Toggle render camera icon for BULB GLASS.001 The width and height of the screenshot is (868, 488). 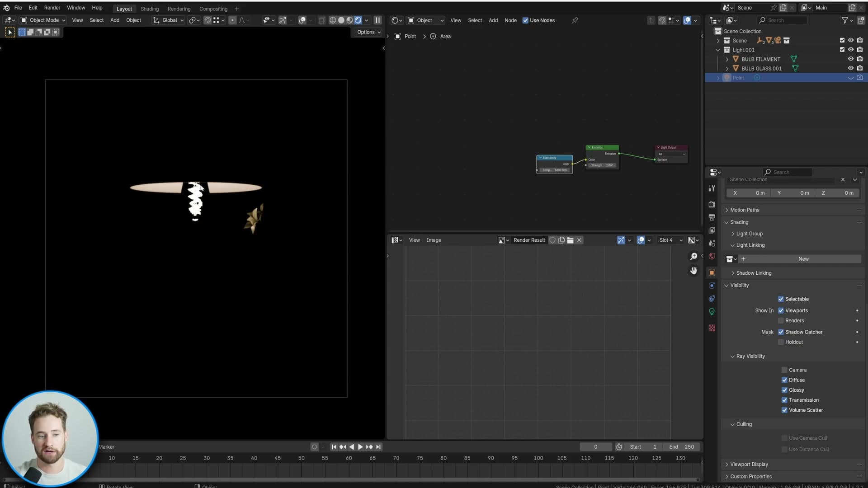(x=859, y=68)
